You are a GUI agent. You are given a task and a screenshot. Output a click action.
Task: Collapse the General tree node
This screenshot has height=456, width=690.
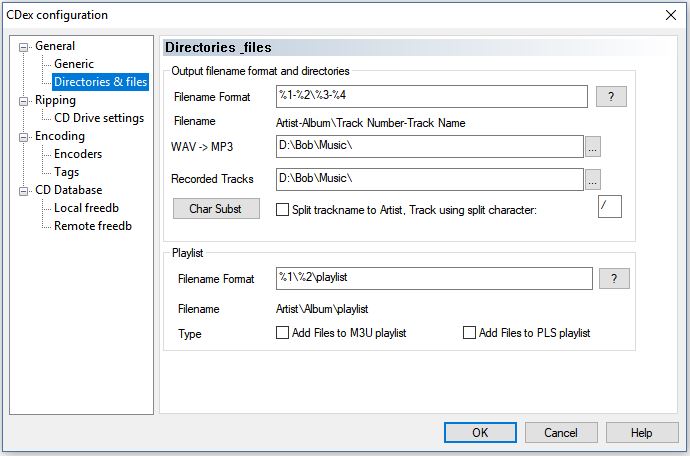coord(25,46)
